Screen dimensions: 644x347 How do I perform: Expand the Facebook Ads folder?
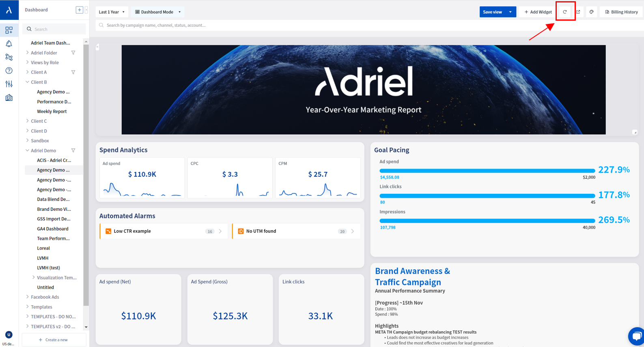(x=27, y=297)
